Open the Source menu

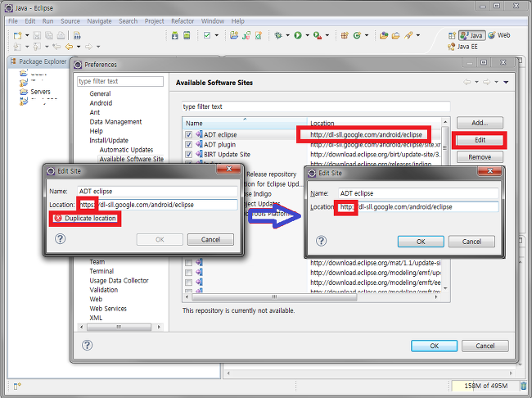70,21
